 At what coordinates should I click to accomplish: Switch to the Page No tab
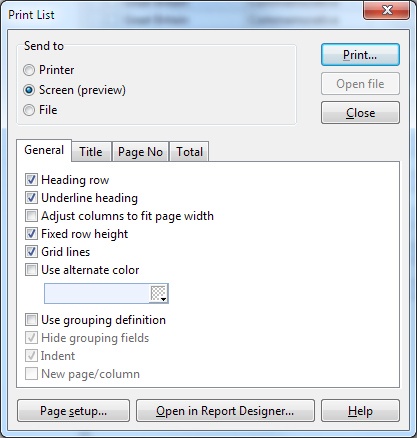tap(140, 152)
